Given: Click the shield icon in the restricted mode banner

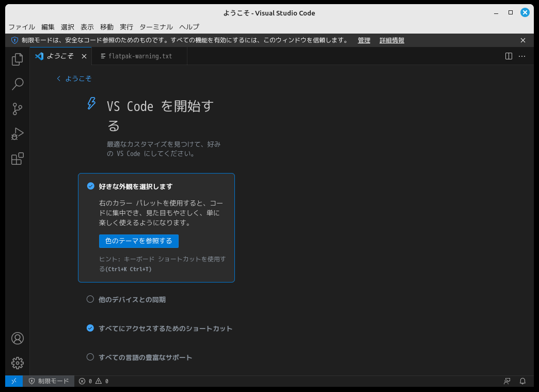Looking at the screenshot, I should pos(14,40).
